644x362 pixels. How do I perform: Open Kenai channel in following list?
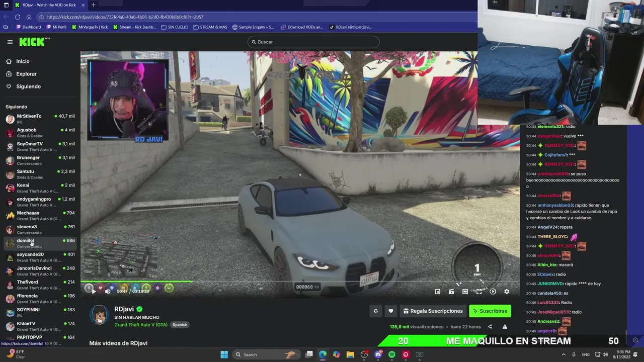(40, 188)
